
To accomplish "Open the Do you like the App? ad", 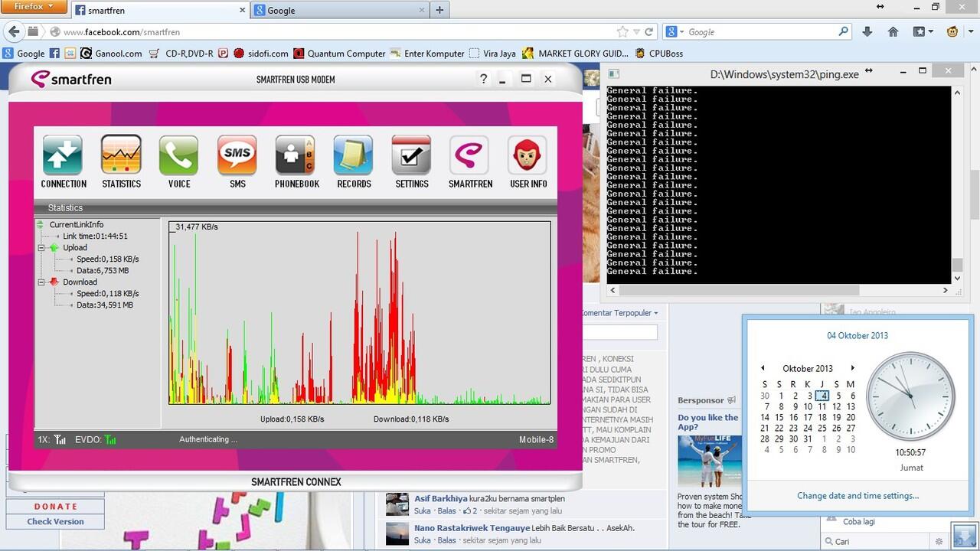I will click(707, 422).
